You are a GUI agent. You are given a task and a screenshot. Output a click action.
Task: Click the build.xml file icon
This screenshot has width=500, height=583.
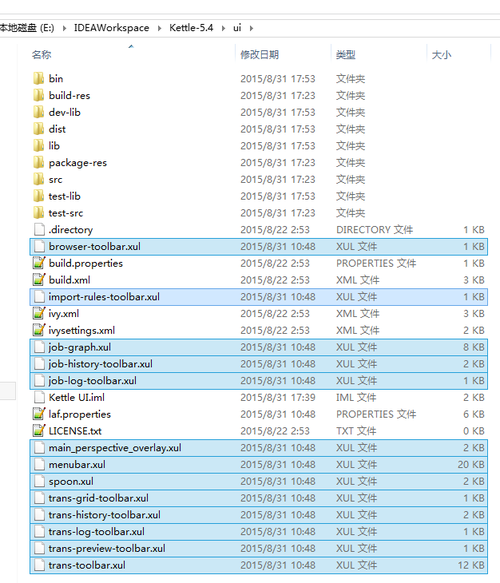39,280
